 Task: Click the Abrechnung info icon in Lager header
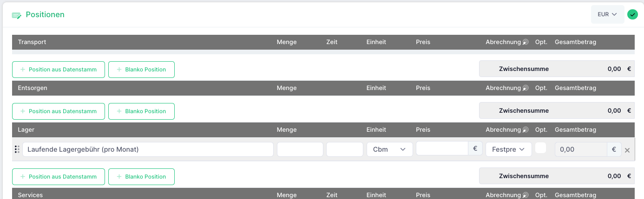pos(526,130)
